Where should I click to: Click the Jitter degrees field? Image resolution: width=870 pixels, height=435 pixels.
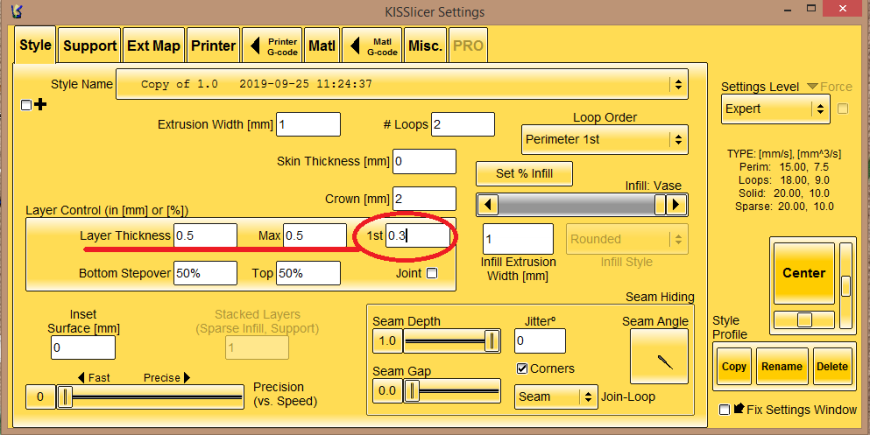click(540, 341)
